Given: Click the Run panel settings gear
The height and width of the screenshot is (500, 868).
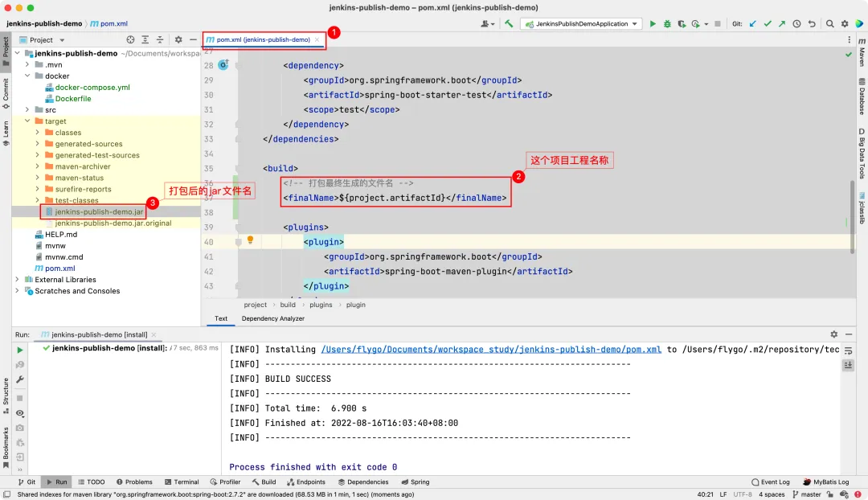Looking at the screenshot, I should (833, 334).
